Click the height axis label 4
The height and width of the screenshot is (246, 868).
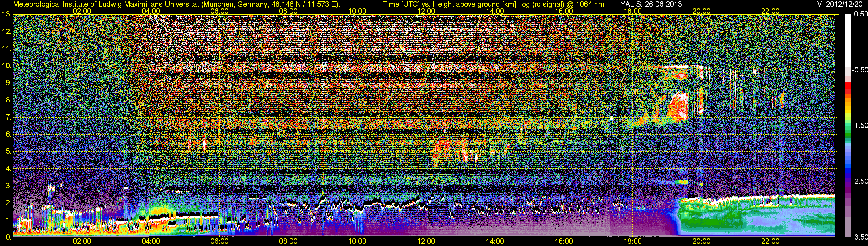[8, 169]
